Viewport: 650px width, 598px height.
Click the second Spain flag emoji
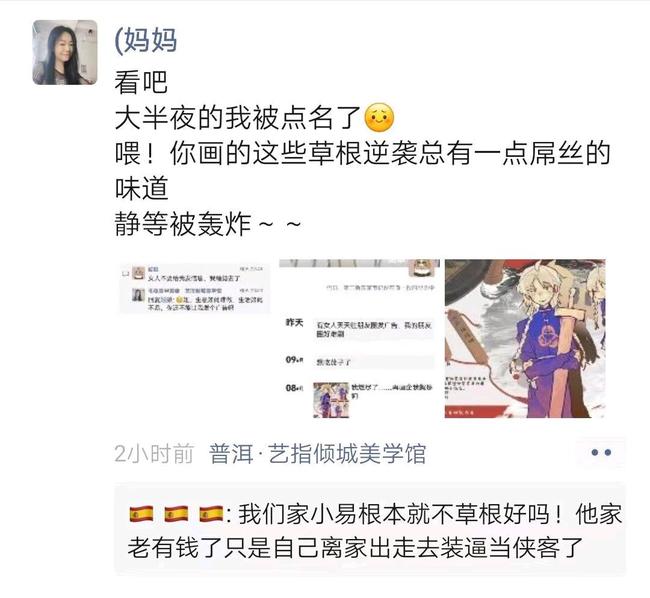point(176,515)
